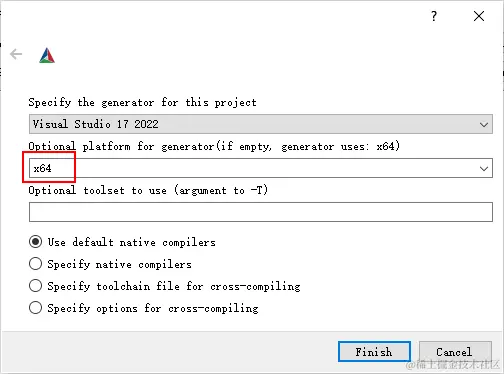Focus the optional toolset input field

[261, 212]
